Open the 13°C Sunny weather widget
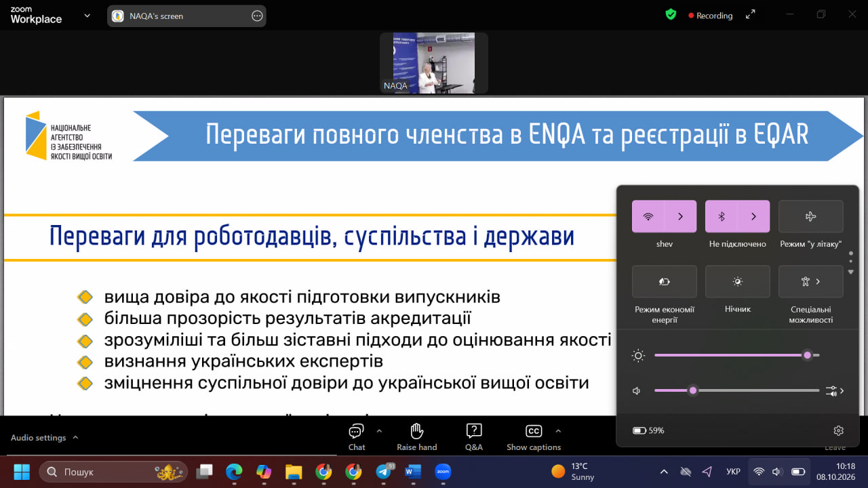Image resolution: width=868 pixels, height=488 pixels. [573, 471]
